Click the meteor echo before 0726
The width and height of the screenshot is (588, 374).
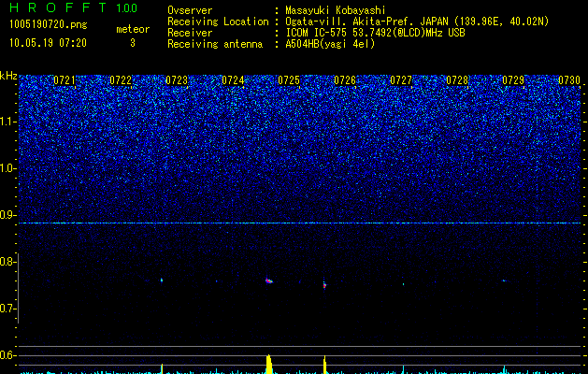(x=324, y=285)
